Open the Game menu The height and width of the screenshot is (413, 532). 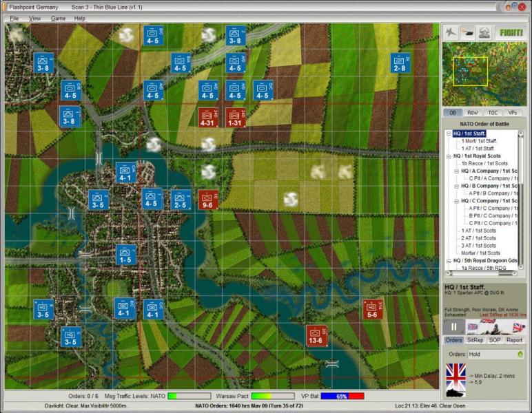pyautogui.click(x=58, y=18)
